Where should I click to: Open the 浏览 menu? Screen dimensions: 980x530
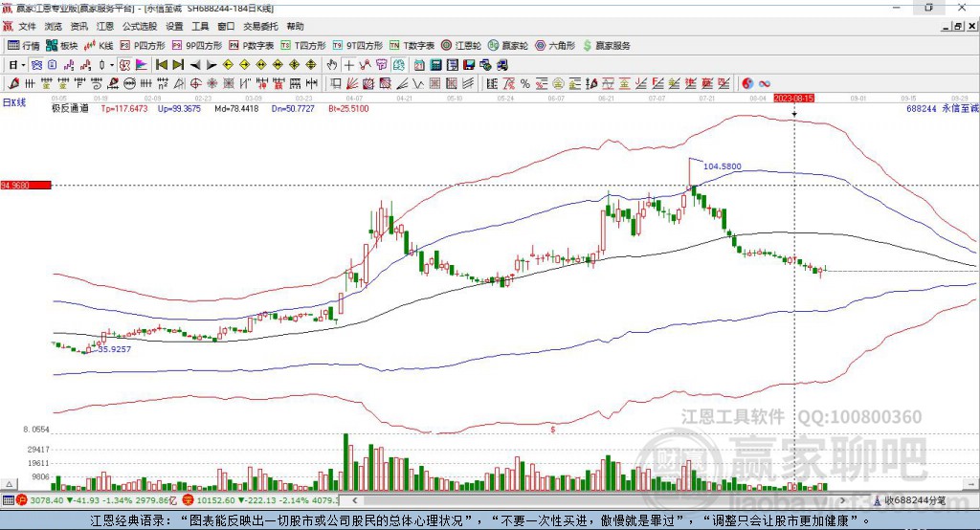coord(54,26)
